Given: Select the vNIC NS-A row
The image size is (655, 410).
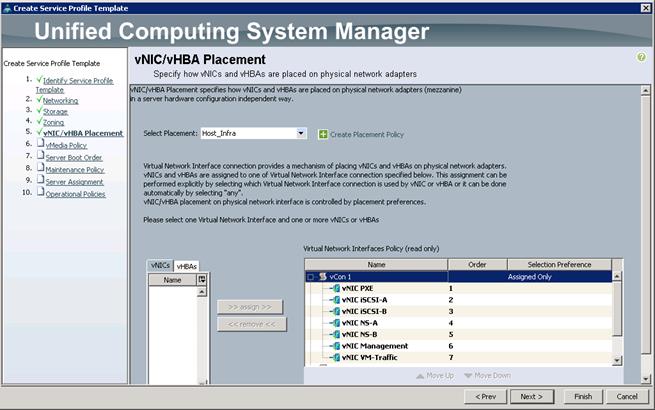Looking at the screenshot, I should 459,323.
